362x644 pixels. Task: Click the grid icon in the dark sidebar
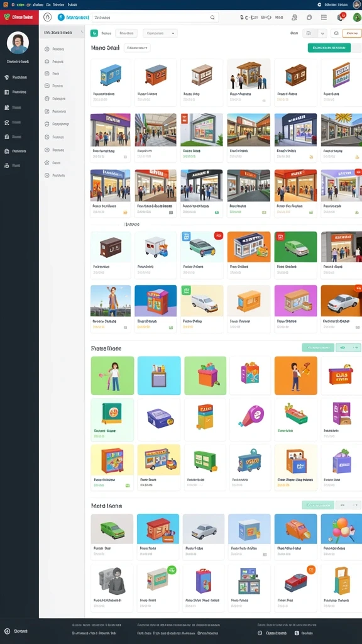[6, 92]
